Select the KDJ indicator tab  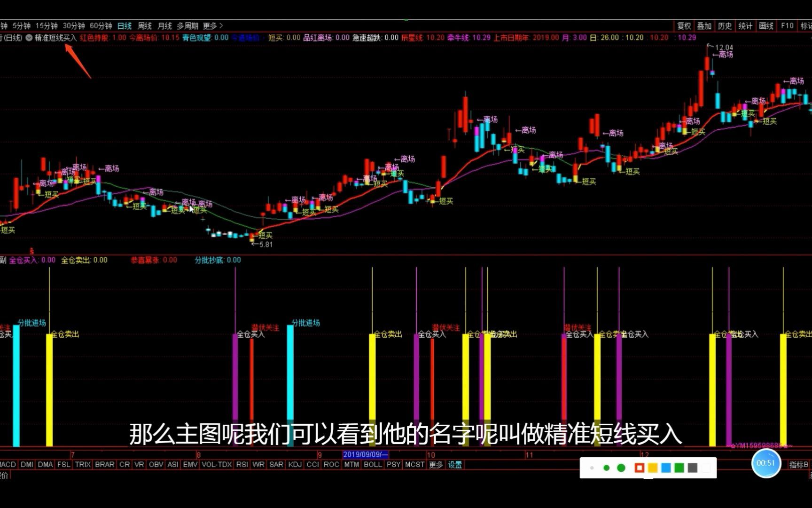pos(295,464)
